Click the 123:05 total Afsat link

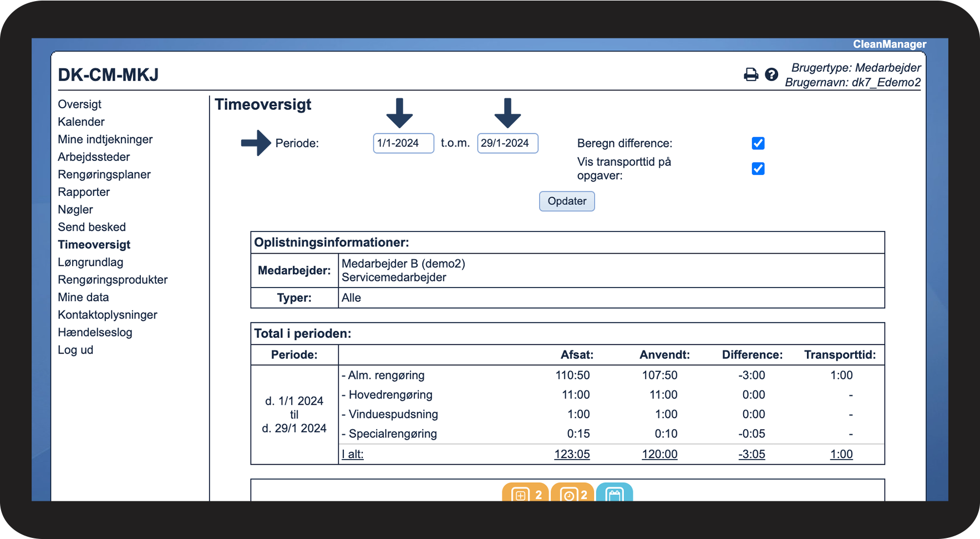tap(572, 454)
